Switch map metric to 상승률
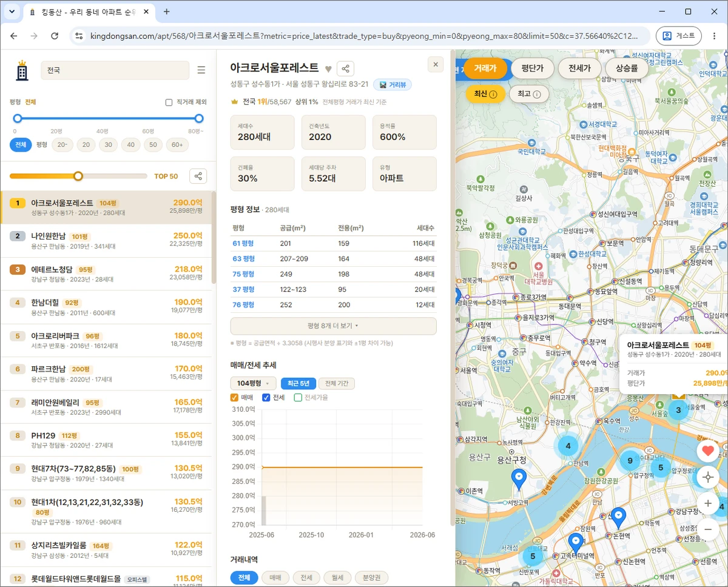This screenshot has height=587, width=728. (627, 69)
